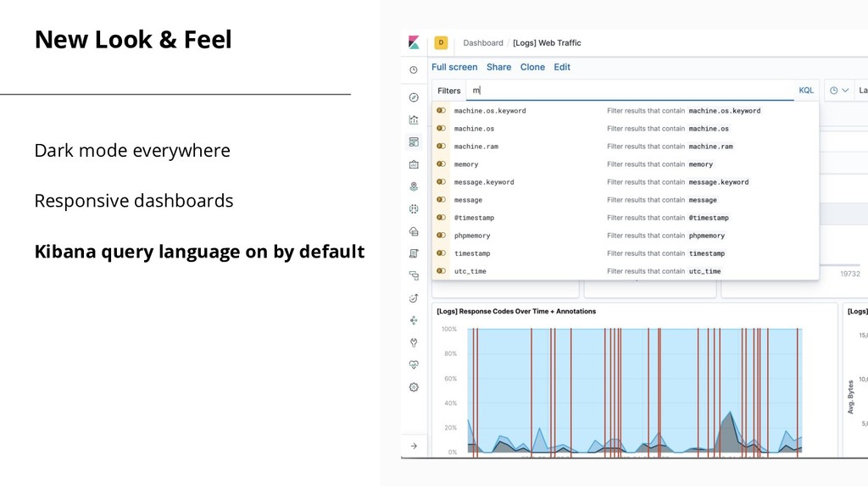The image size is (868, 488).
Task: Click Clone in dashboard menu
Action: tap(532, 67)
